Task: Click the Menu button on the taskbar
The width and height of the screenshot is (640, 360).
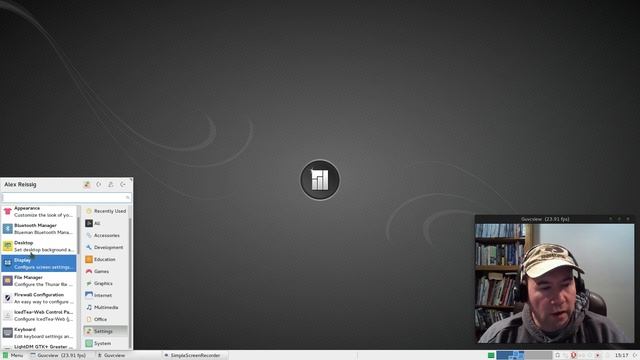Action: pyautogui.click(x=13, y=356)
